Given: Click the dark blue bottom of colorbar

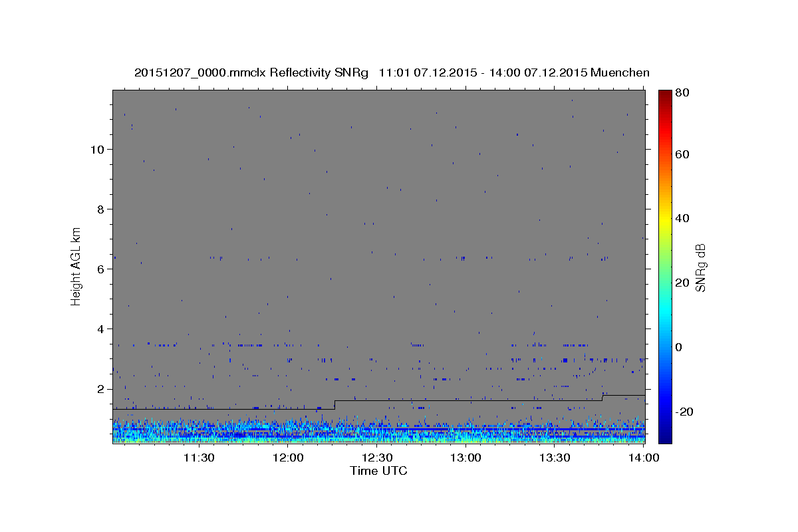Looking at the screenshot, I should click(664, 436).
